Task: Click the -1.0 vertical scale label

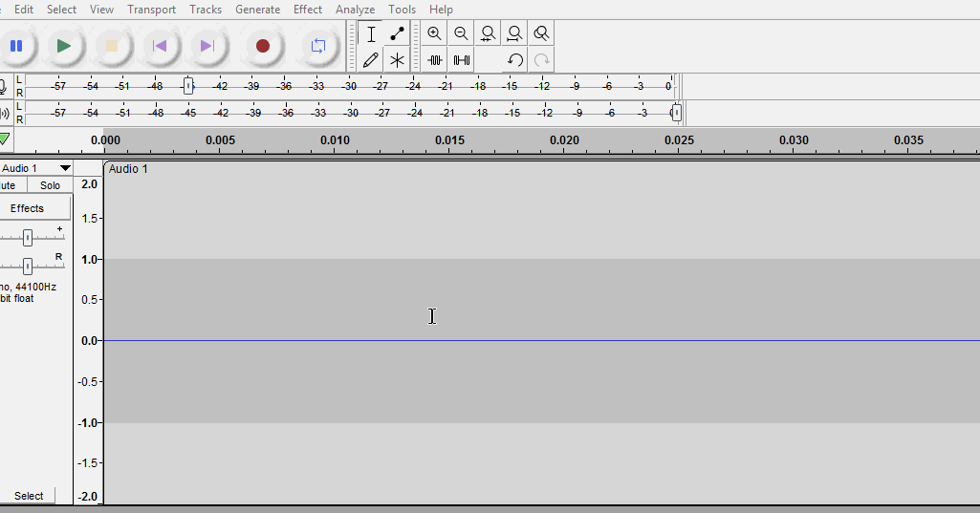Action: click(88, 423)
